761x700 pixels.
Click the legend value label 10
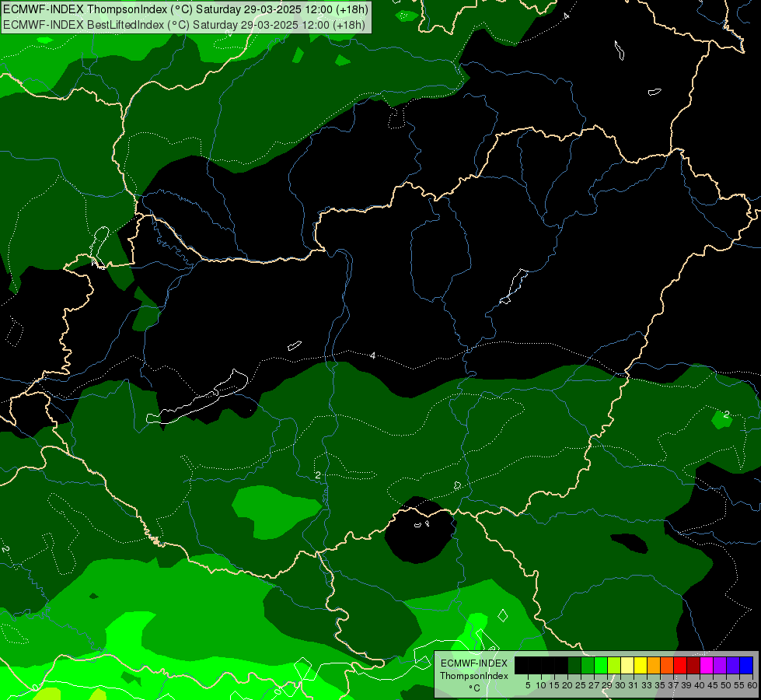click(x=541, y=685)
